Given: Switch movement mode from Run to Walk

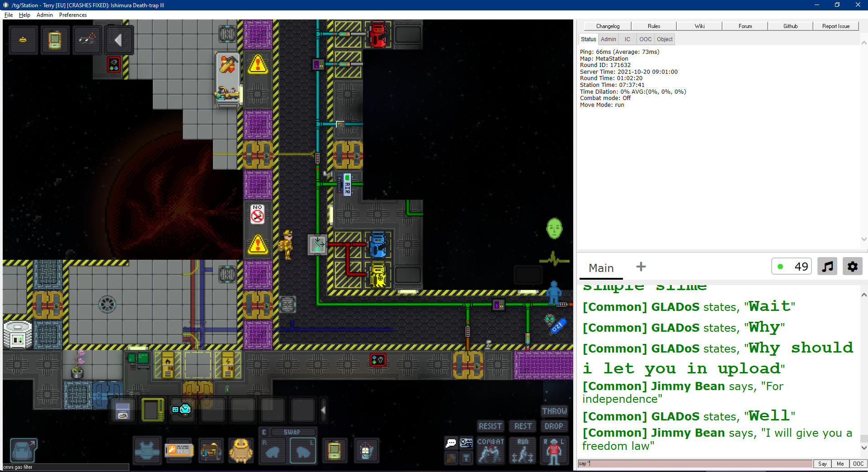Looking at the screenshot, I should tap(522, 451).
